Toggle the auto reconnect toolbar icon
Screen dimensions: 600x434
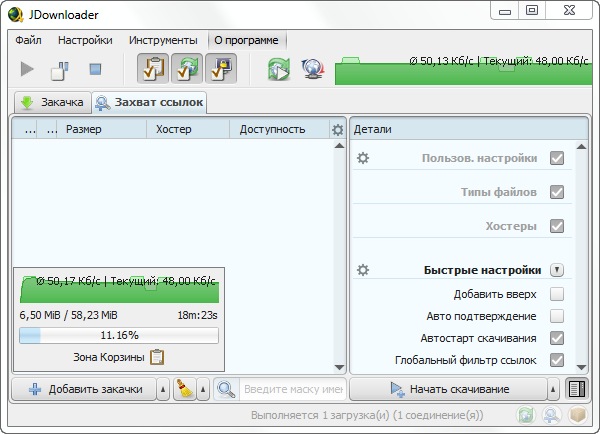(187, 69)
